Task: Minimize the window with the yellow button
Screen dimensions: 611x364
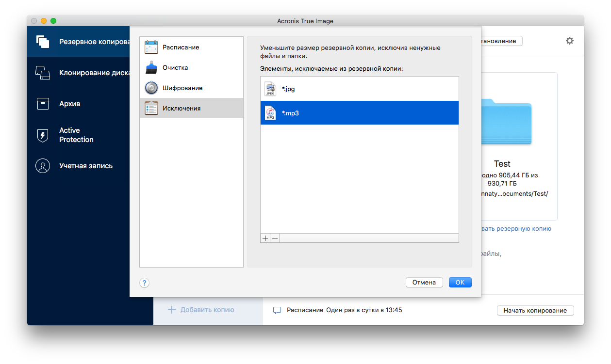Action: coord(44,21)
